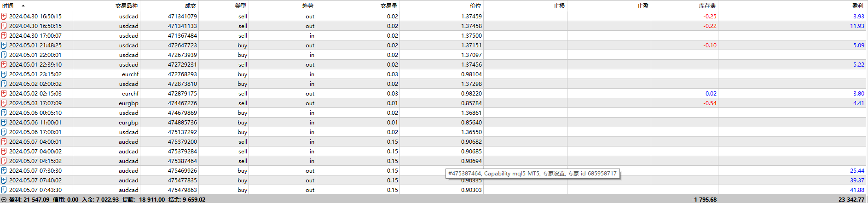
Task: Click the profit value 4.41
Action: (x=858, y=103)
